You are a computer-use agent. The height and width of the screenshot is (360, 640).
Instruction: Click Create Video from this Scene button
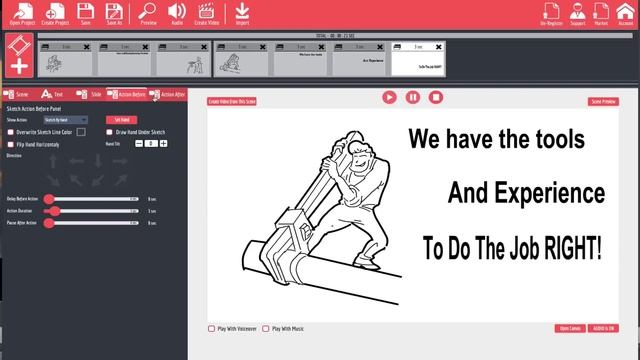tap(232, 101)
